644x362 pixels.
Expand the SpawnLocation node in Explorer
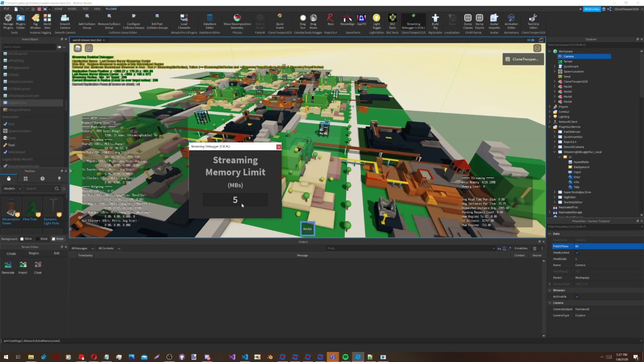[x=555, y=71]
